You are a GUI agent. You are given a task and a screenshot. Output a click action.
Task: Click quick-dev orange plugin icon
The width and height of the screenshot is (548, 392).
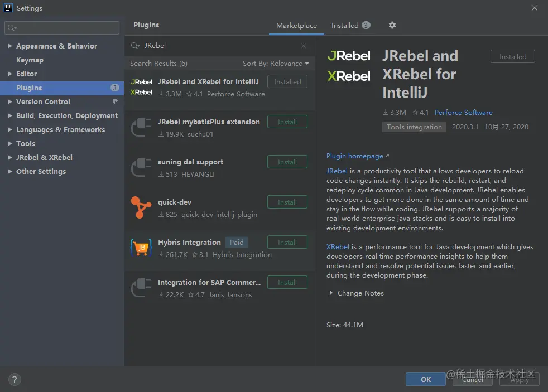click(x=141, y=207)
